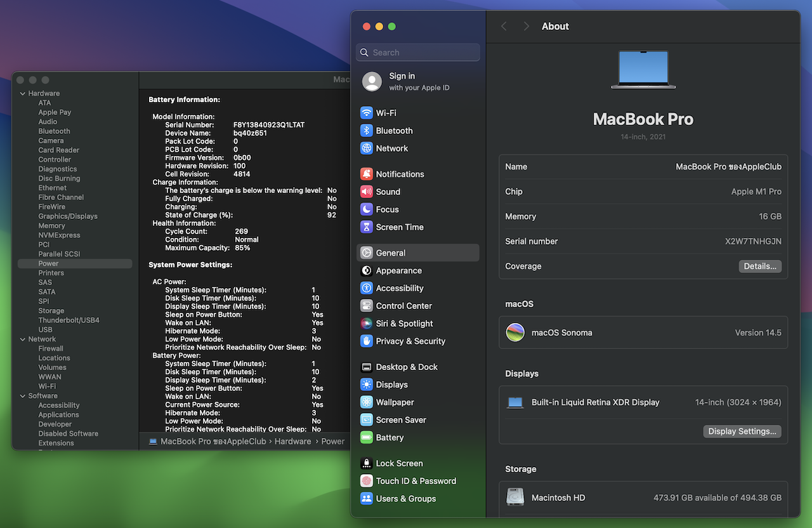Click the Screen Saver icon
812x528 pixels.
tap(367, 420)
